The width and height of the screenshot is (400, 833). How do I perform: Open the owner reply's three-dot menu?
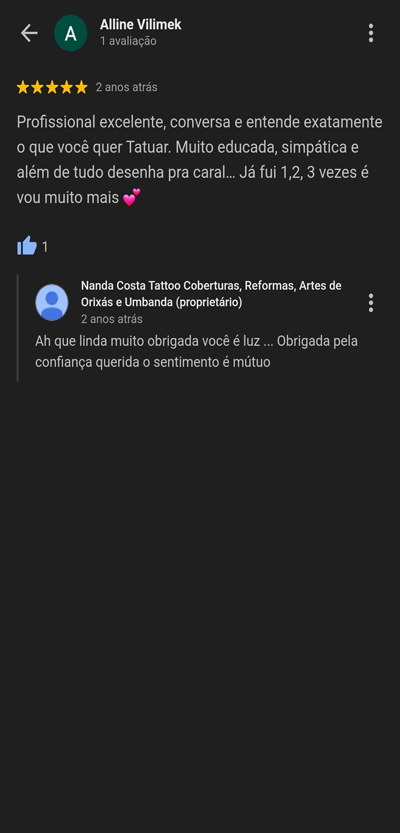pos(371,303)
